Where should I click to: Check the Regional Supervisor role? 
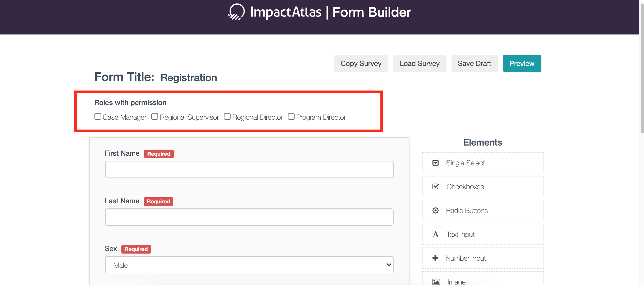coord(155,116)
